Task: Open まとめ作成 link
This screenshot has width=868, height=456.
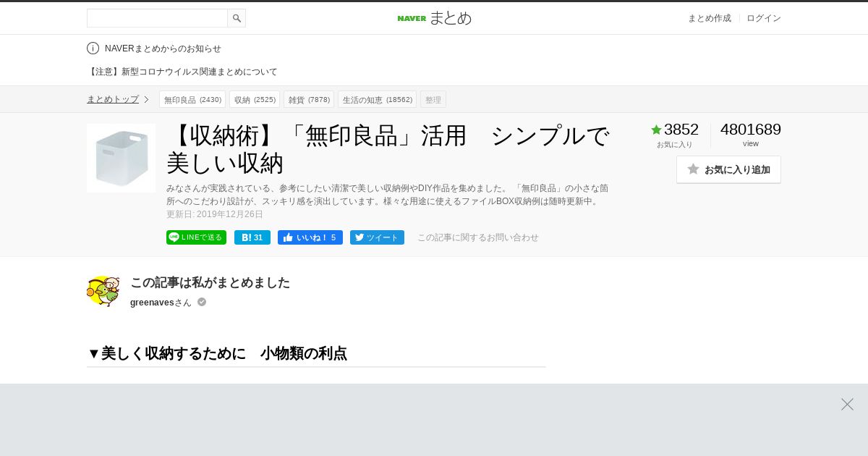Action: (709, 18)
